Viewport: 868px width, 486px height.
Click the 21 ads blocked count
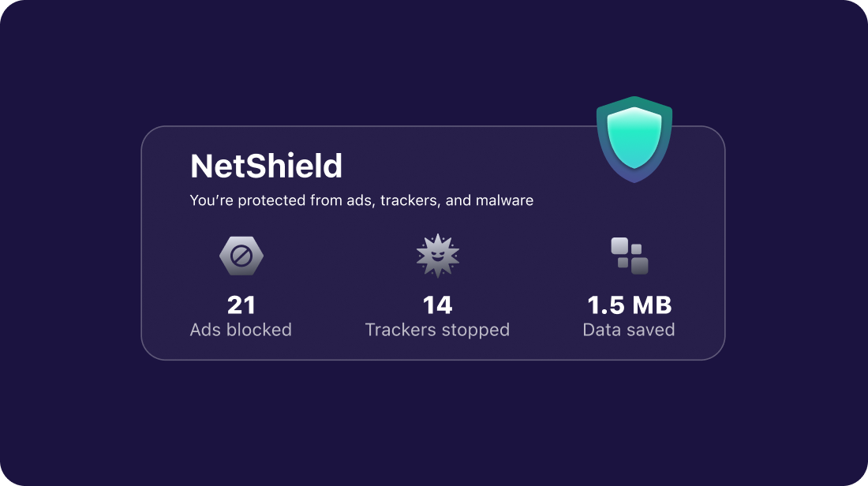click(241, 305)
